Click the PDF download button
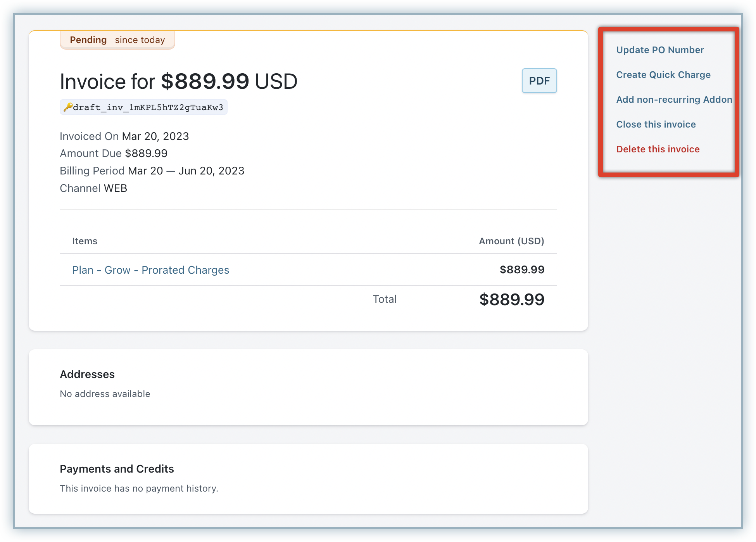 (539, 81)
